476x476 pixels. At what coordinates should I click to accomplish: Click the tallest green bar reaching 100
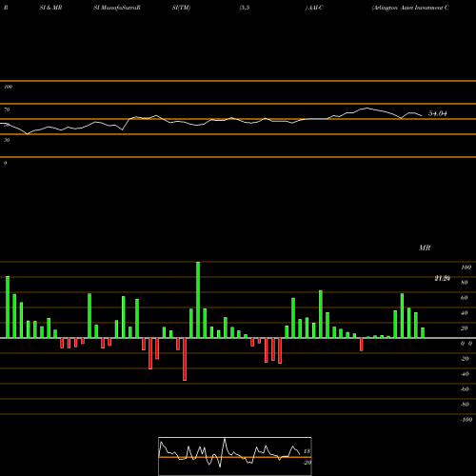coord(198,300)
